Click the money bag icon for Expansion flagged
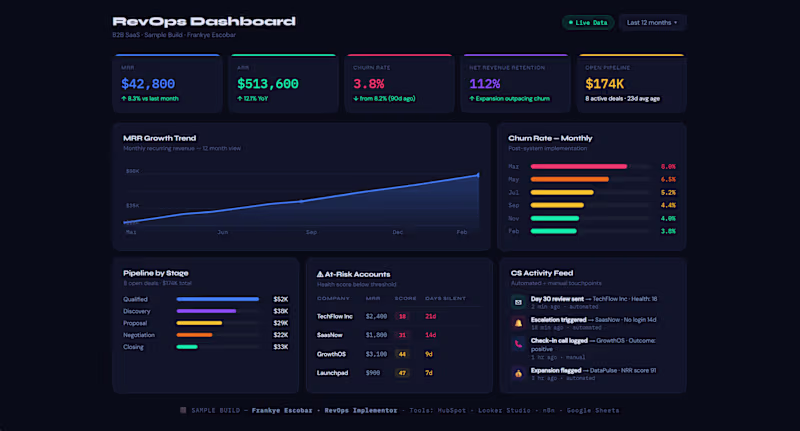 click(x=518, y=374)
